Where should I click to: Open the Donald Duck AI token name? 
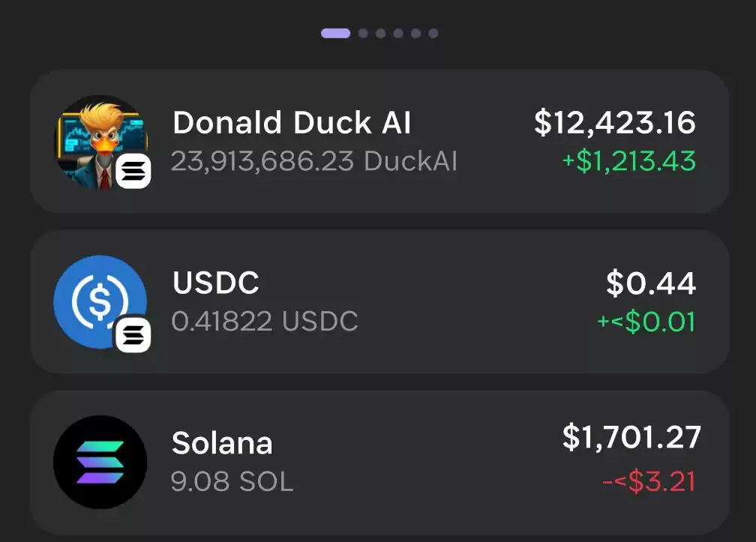[x=292, y=122]
